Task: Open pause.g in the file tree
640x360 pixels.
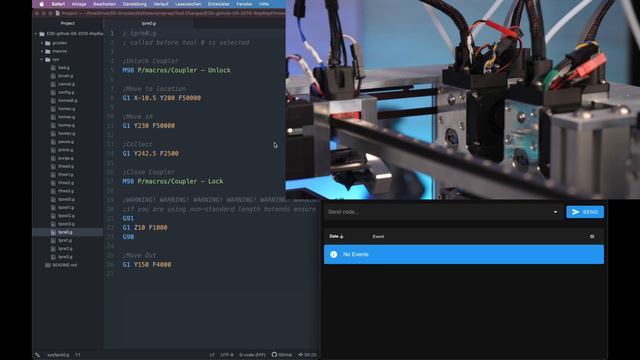Action: tap(66, 142)
